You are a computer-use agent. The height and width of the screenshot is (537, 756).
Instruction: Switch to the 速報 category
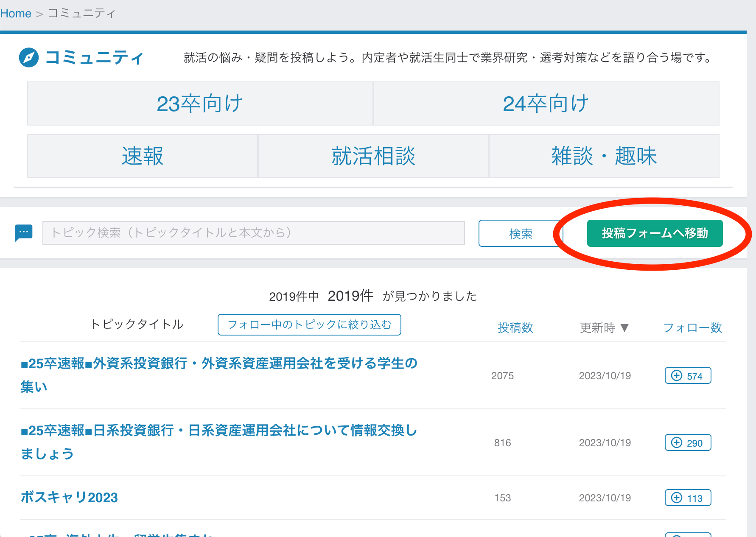point(143,156)
